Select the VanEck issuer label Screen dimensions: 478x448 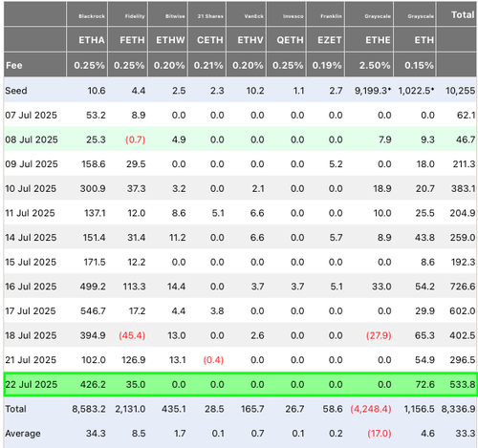[254, 16]
